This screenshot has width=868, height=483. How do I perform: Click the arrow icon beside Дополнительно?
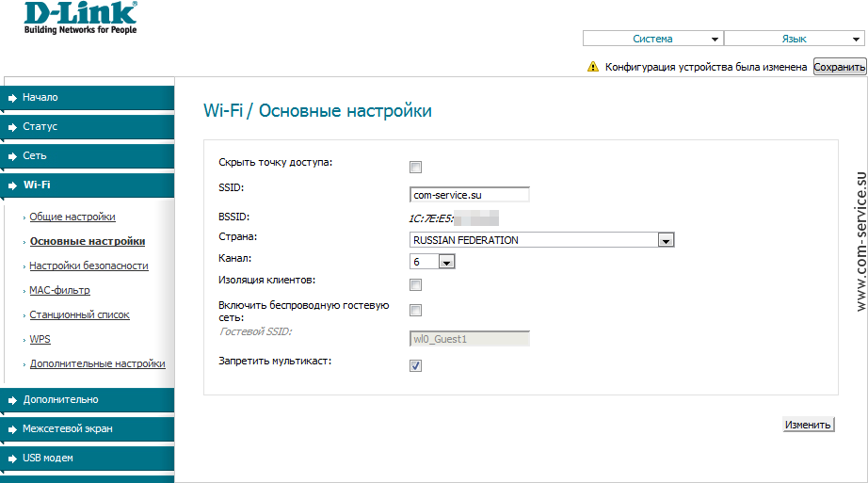(x=12, y=400)
